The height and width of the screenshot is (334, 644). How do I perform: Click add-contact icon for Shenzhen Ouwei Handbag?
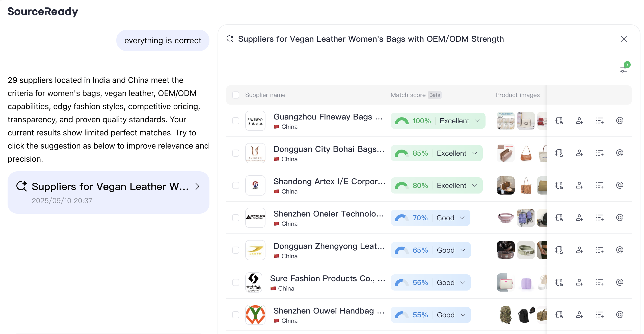pos(579,315)
